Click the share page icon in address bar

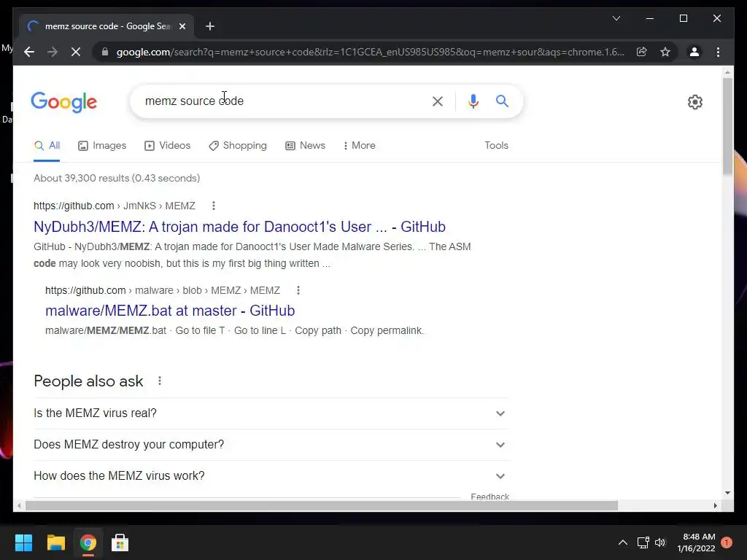click(642, 52)
